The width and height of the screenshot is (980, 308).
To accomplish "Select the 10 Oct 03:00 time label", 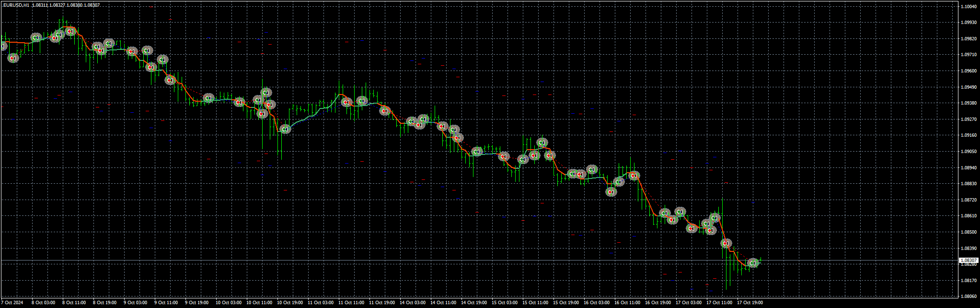I will [229, 303].
